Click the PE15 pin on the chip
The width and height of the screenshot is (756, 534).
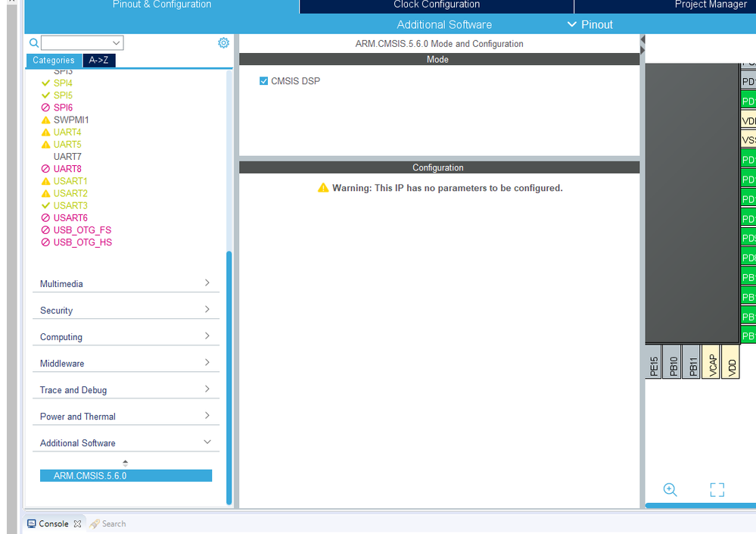point(653,362)
